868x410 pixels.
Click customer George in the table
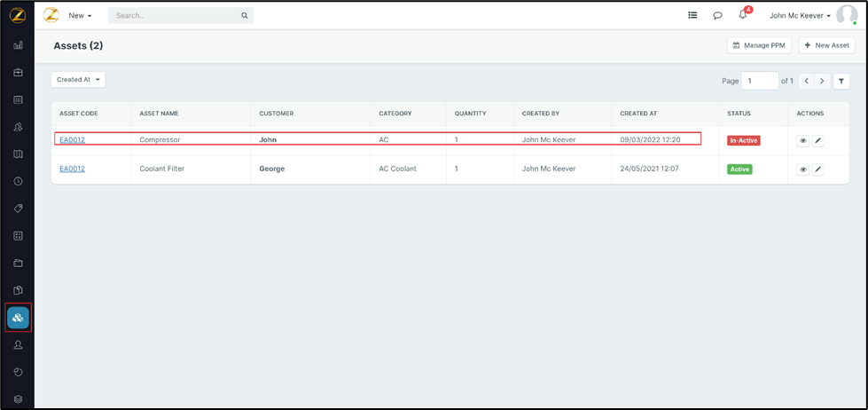click(x=272, y=169)
